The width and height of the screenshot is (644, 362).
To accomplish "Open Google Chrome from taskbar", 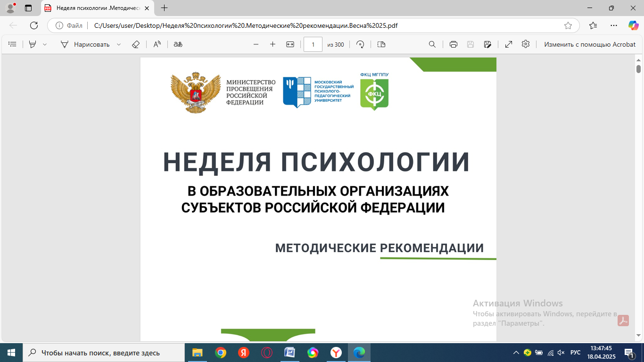I will 220,353.
